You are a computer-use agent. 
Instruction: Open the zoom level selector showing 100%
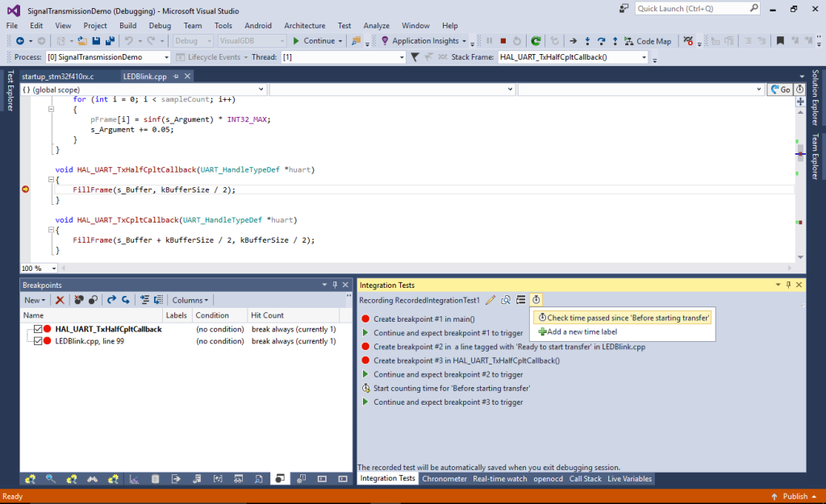(x=37, y=268)
